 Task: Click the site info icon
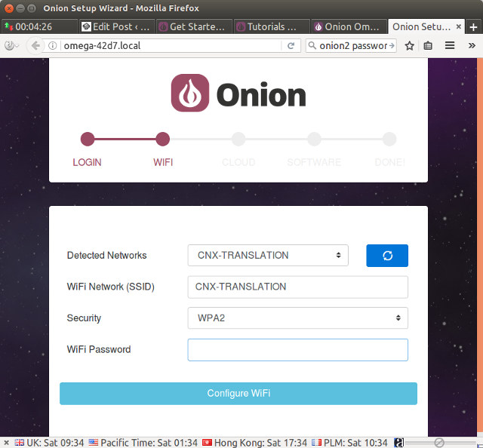coord(53,45)
